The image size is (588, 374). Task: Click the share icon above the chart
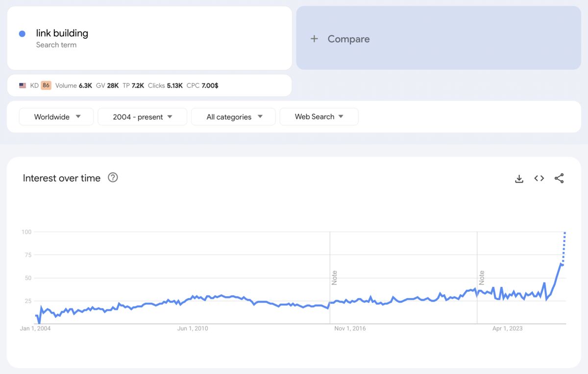(559, 178)
